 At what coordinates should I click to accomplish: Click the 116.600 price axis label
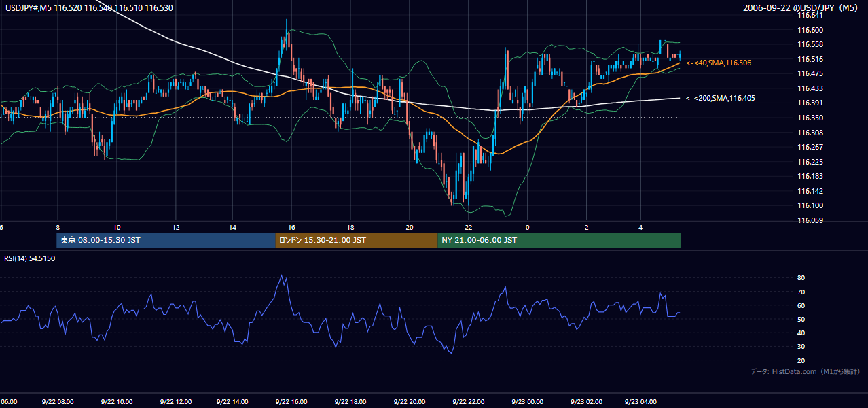[x=811, y=30]
